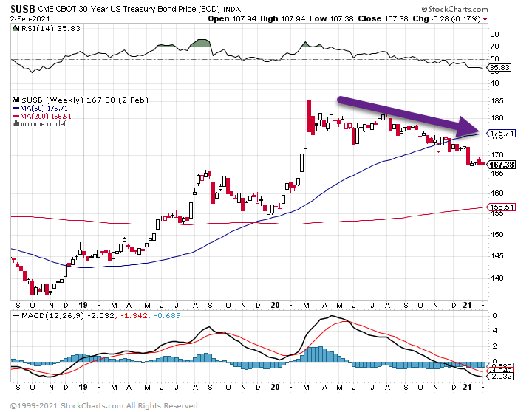Image resolution: width=532 pixels, height=412 pixels.
Task: Select the High 167.94 value
Action: pyautogui.click(x=282, y=18)
